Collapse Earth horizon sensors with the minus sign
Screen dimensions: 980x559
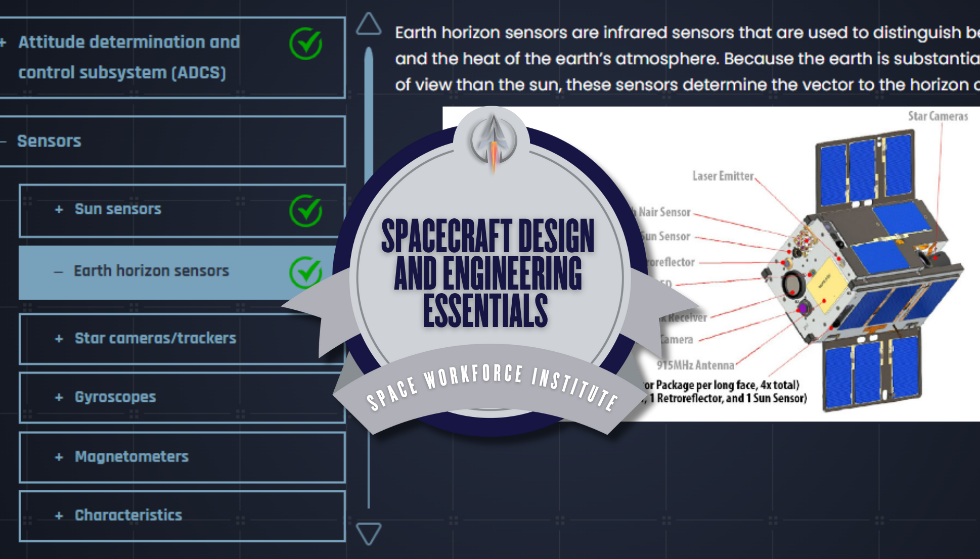click(x=59, y=271)
